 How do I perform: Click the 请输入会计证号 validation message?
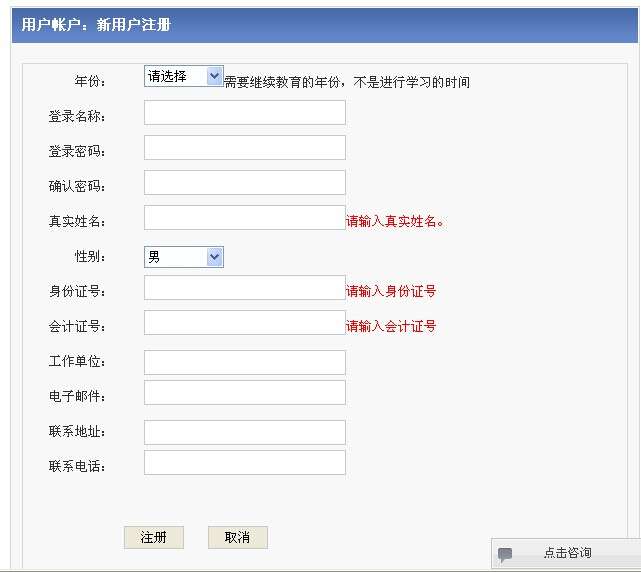coord(391,326)
